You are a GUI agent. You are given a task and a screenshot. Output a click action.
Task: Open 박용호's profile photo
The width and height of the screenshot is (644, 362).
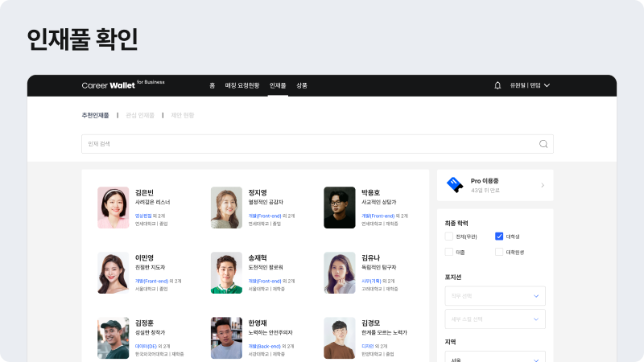point(339,208)
